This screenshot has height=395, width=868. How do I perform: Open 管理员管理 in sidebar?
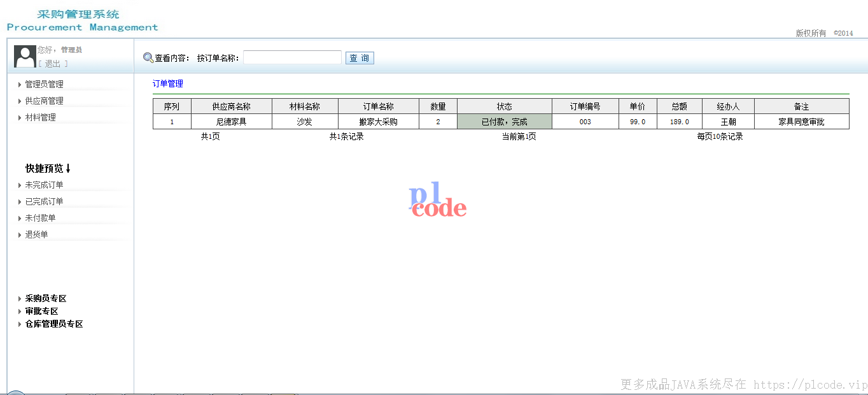pyautogui.click(x=44, y=84)
